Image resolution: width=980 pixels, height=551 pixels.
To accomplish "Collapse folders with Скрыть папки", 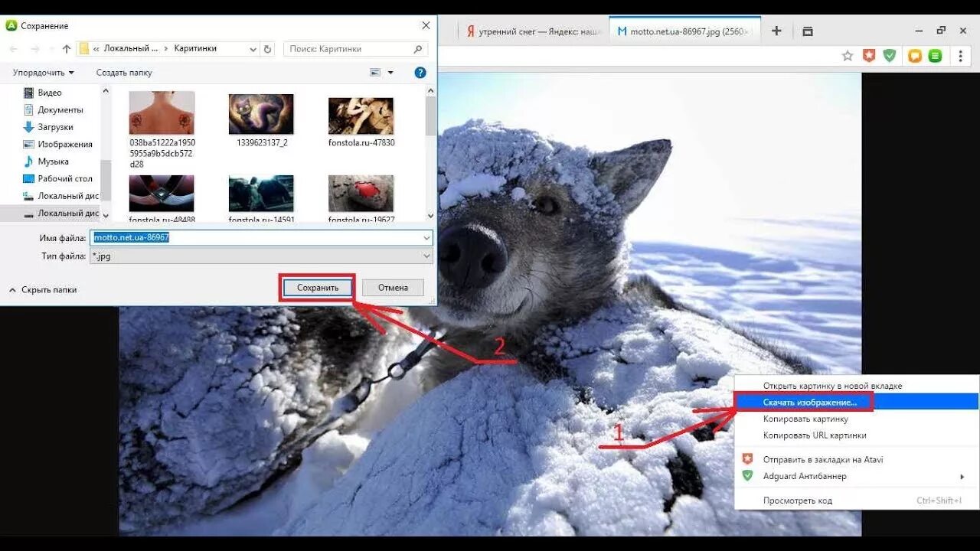I will click(x=43, y=290).
